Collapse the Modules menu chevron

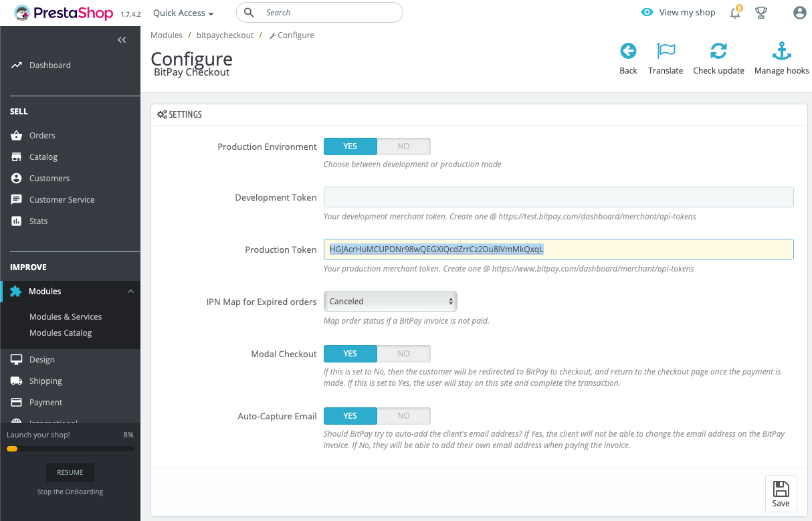pos(130,292)
